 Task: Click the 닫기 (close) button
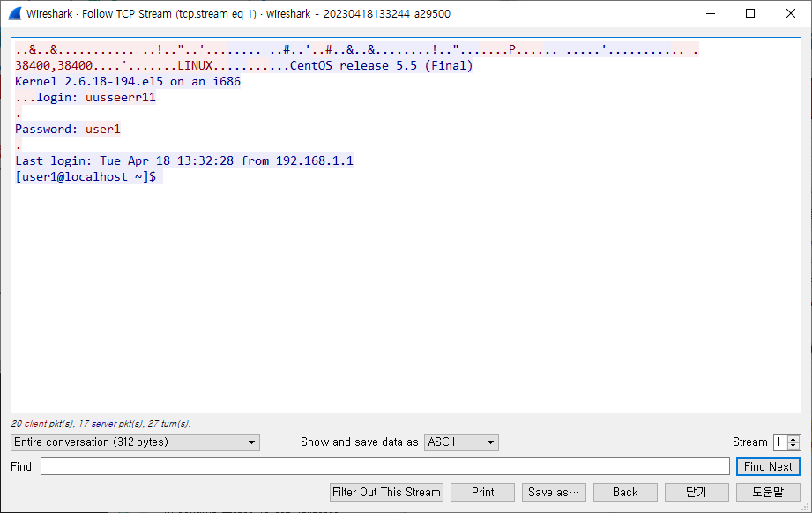click(697, 493)
